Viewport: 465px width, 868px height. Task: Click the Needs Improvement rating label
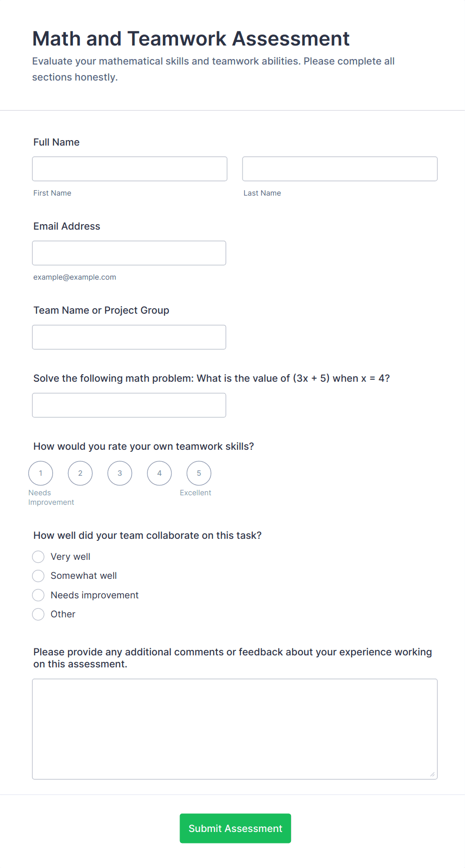pyautogui.click(x=51, y=497)
